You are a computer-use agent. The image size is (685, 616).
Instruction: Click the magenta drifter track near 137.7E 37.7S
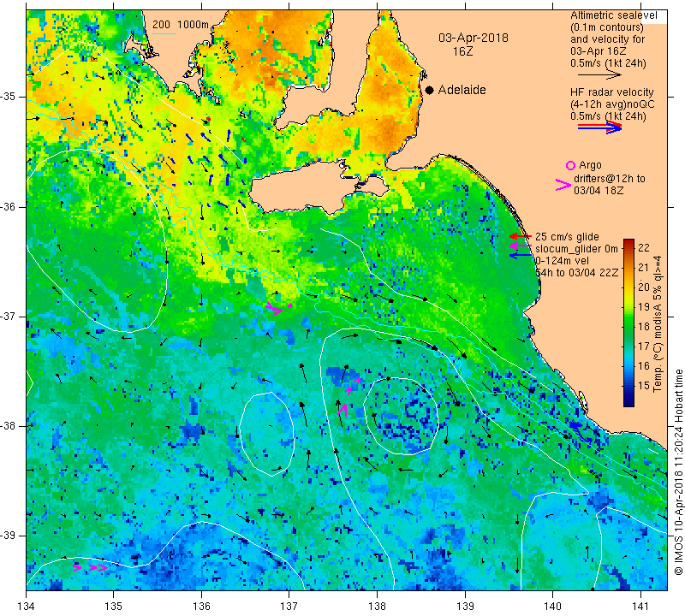coord(348,397)
